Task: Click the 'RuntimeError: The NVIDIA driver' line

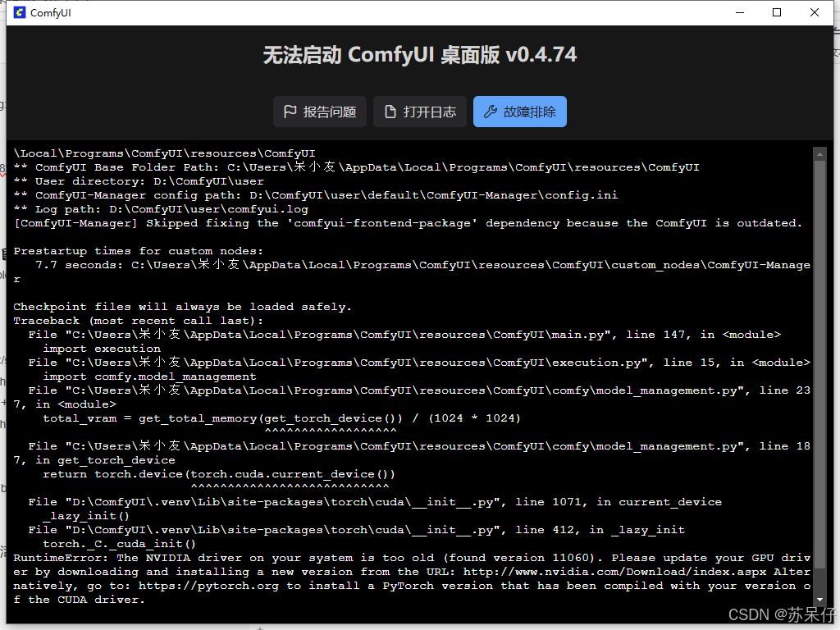Action: (412, 558)
